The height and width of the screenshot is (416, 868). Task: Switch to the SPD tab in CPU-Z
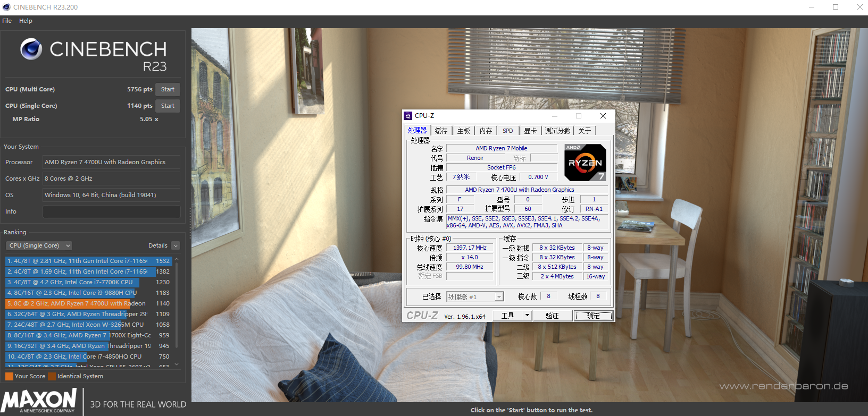(508, 131)
